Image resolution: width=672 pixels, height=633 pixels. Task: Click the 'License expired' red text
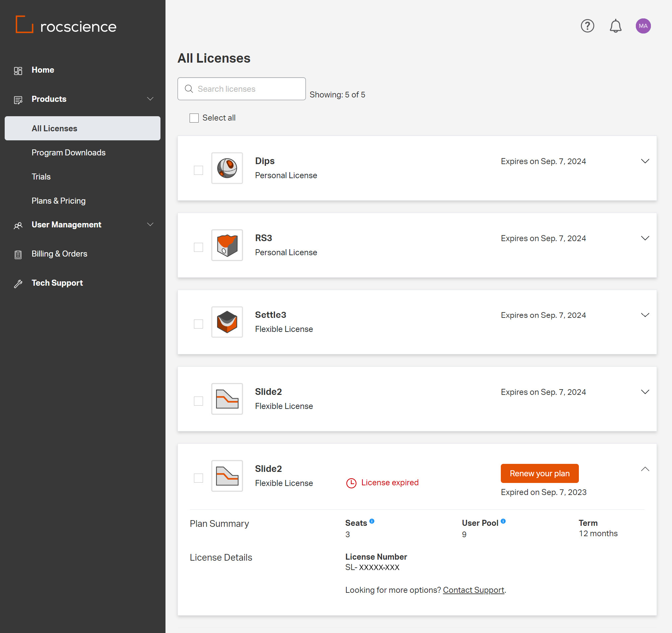(390, 483)
